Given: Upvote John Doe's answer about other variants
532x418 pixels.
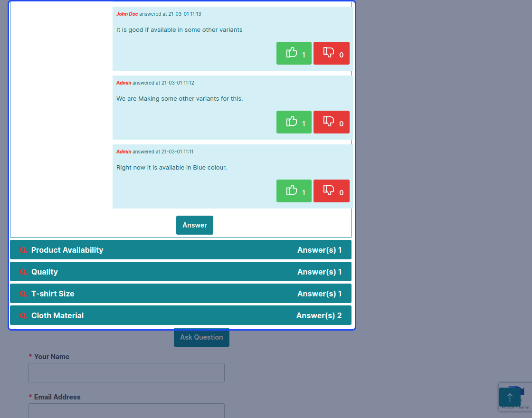Looking at the screenshot, I should [294, 53].
